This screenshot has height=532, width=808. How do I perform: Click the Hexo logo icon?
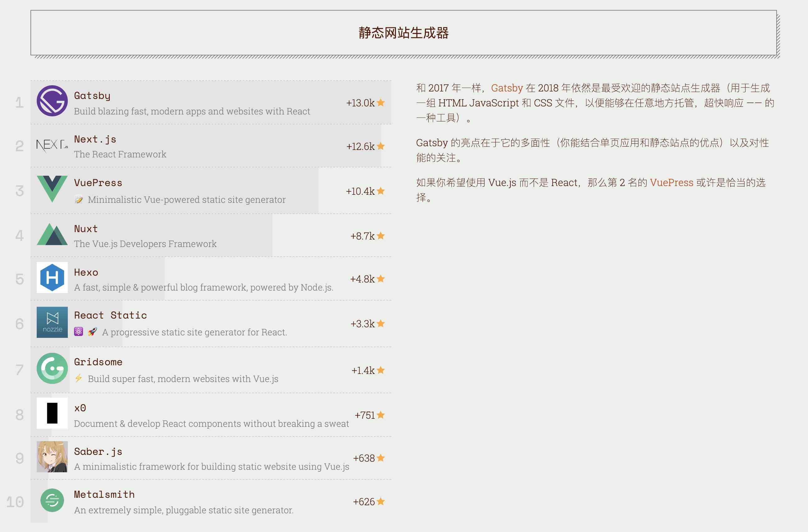click(52, 278)
